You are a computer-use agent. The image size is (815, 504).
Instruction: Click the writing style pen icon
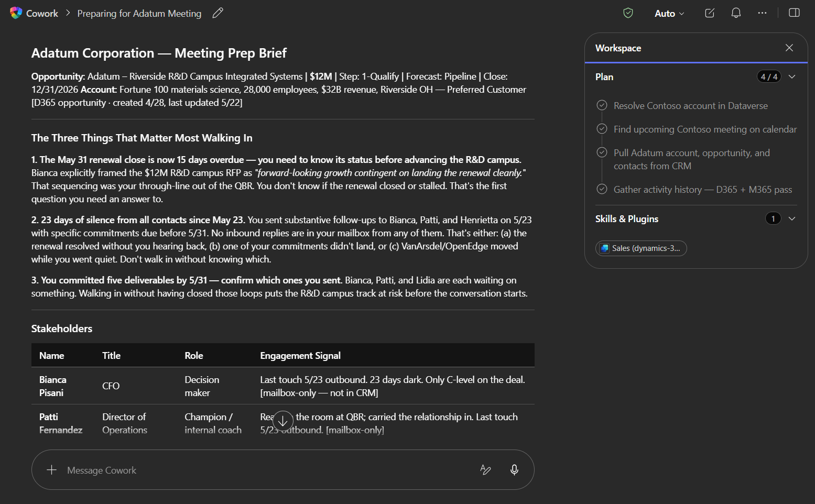485,470
